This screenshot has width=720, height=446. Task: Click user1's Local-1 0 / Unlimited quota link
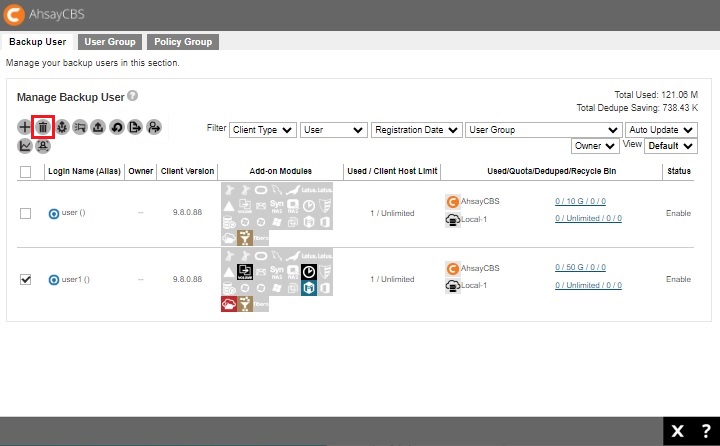click(x=588, y=285)
